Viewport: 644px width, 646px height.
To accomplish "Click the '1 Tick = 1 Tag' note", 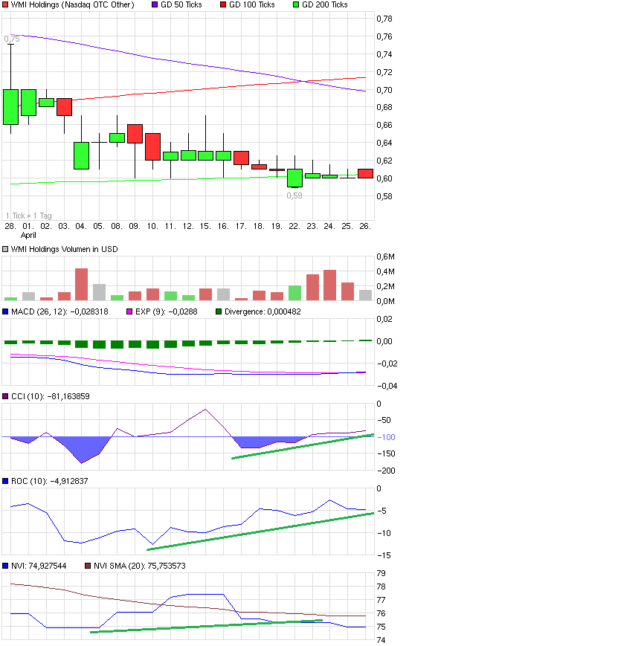I will [29, 216].
